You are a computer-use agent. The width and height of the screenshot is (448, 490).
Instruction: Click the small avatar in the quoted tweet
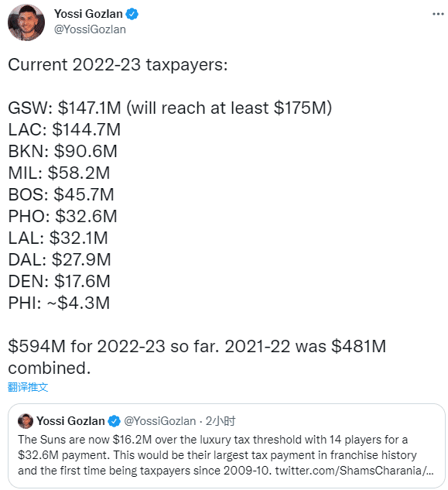pyautogui.click(x=26, y=421)
